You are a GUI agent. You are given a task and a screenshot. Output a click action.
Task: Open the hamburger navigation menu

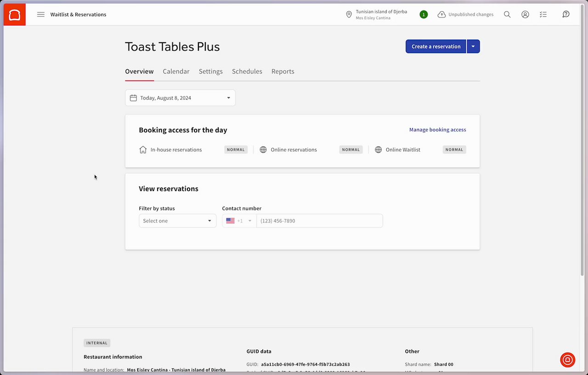41,15
